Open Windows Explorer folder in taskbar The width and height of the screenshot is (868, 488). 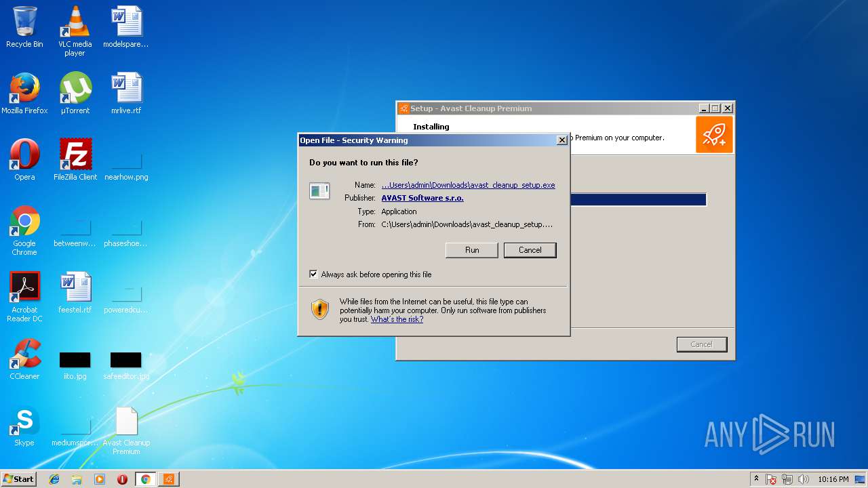[x=77, y=479]
